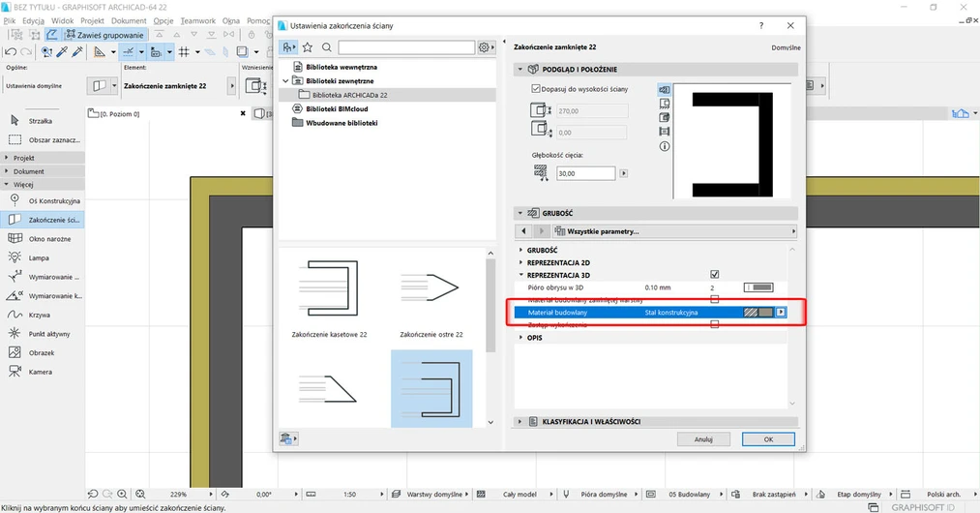This screenshot has width=980, height=513.
Task: Click the Domyślne button in dialog header
Action: 787,47
